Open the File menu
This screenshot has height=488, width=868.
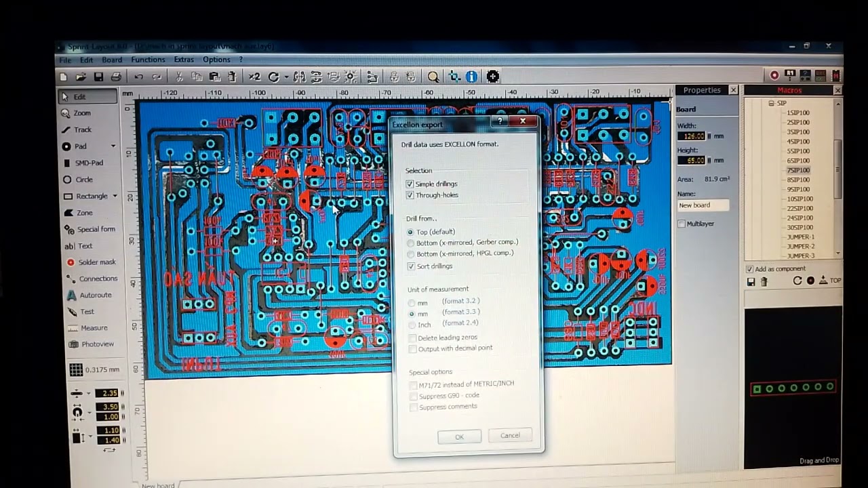[65, 60]
